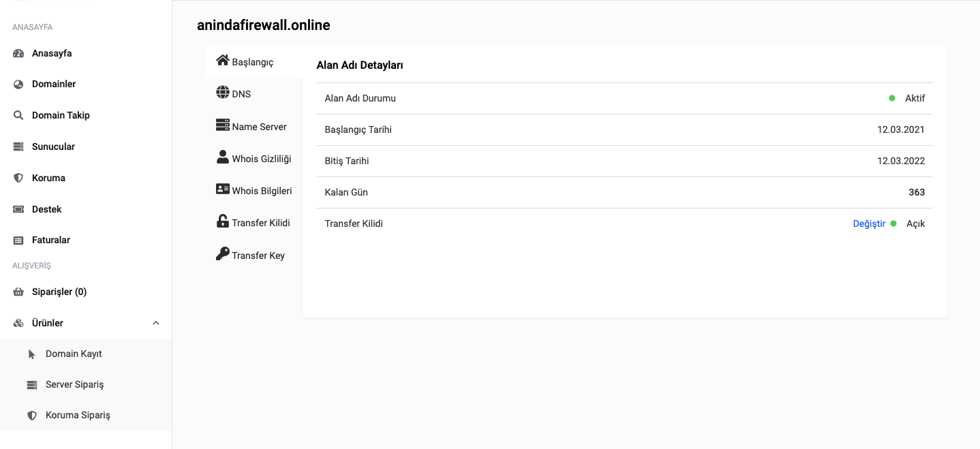Viewport: 980px width, 449px height.
Task: Switch to the Transfer Key tab
Action: [x=253, y=256]
